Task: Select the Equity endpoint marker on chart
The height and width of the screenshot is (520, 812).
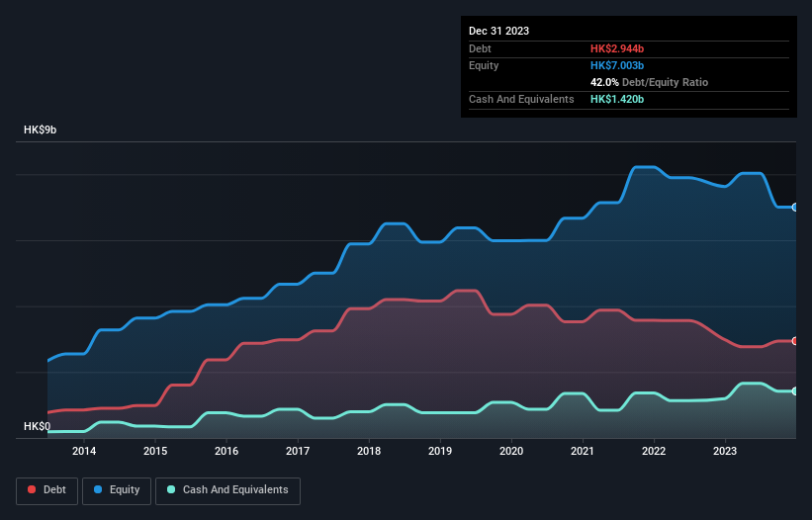Action: [795, 207]
